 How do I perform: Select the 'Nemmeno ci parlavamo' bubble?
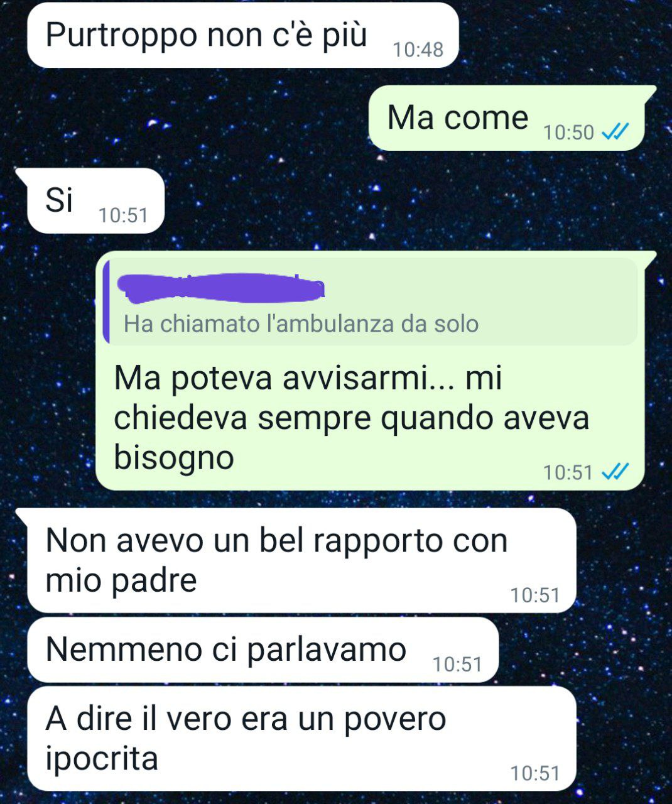tap(263, 650)
